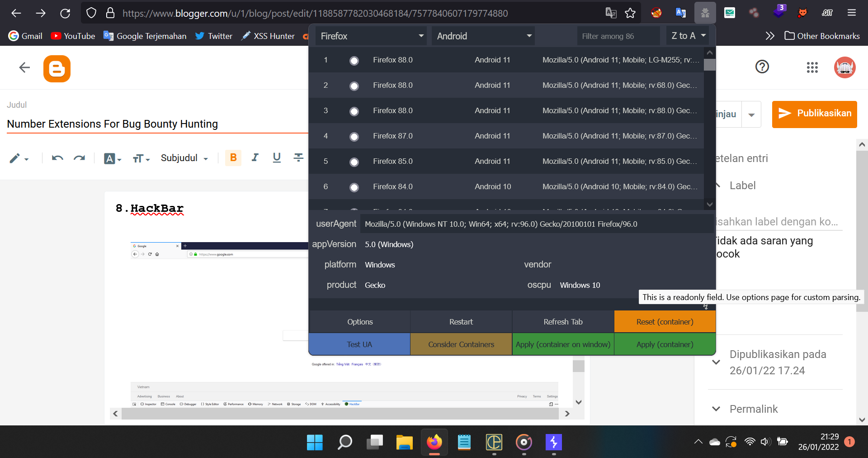Viewport: 868px width, 458px height.
Task: Publish post with Publikasikan button
Action: (814, 114)
